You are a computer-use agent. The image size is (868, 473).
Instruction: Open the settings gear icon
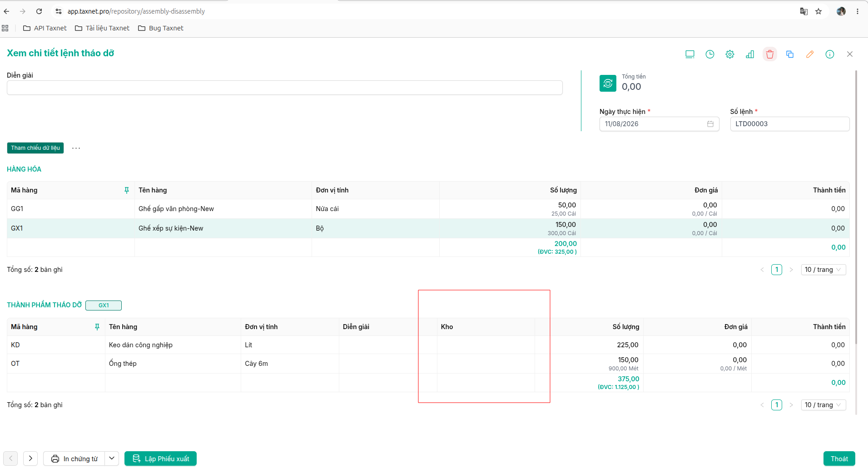(729, 54)
